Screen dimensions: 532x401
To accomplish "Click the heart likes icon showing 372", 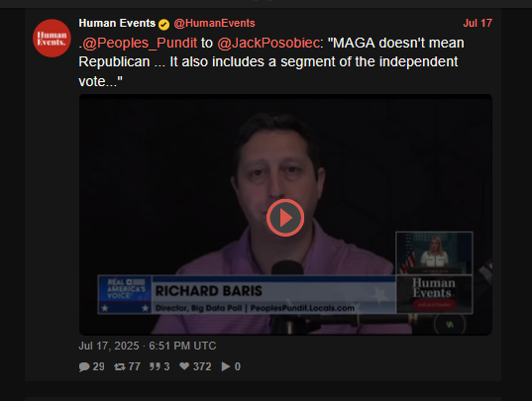I will 184,366.
